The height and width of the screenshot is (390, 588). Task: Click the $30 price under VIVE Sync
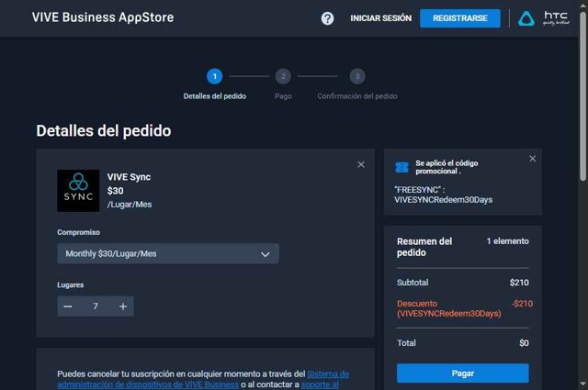point(115,191)
